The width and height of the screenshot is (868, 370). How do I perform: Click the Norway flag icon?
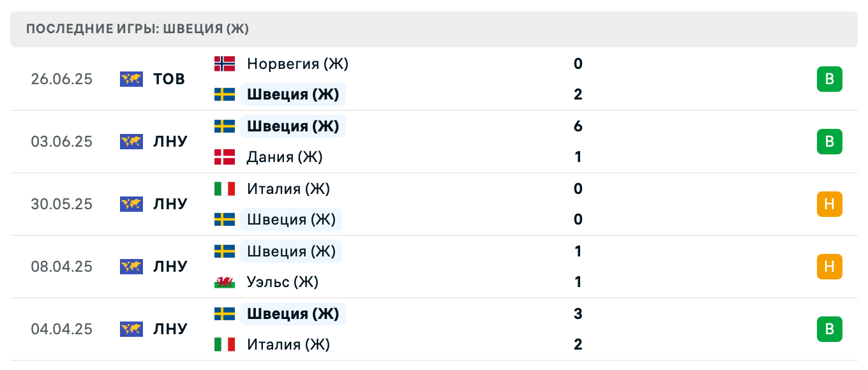[x=224, y=64]
